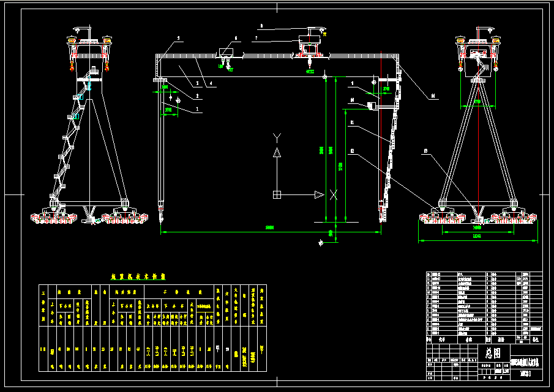Click callout number 11 near the ladder
The image size is (554, 392).
point(352,123)
